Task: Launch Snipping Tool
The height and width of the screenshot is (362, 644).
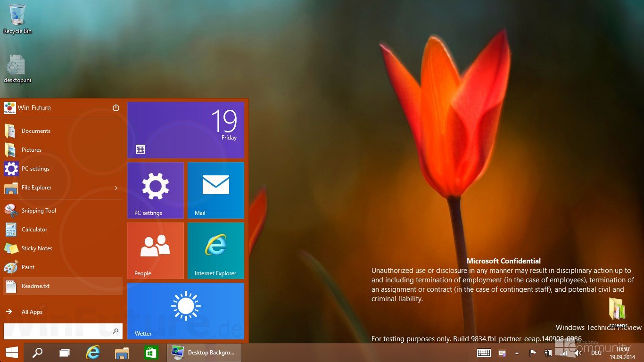Action: pyautogui.click(x=63, y=211)
